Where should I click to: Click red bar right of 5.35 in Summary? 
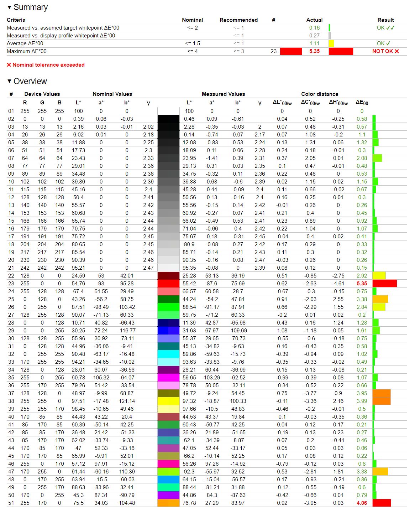click(x=341, y=51)
